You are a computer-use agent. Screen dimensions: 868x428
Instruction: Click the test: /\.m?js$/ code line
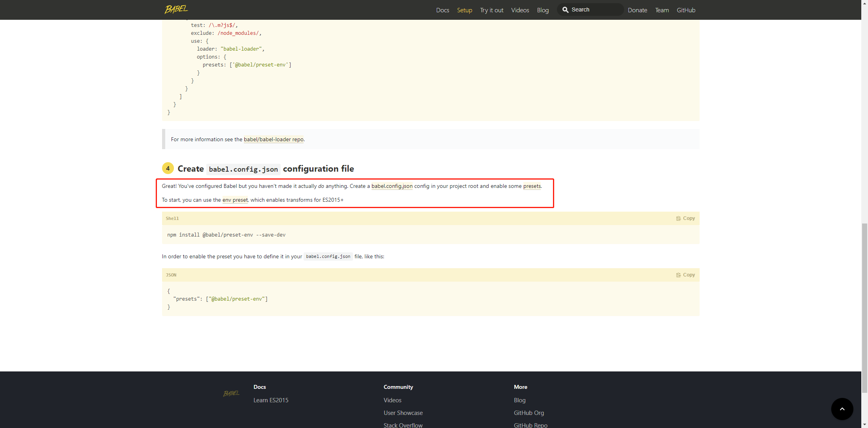(x=214, y=25)
